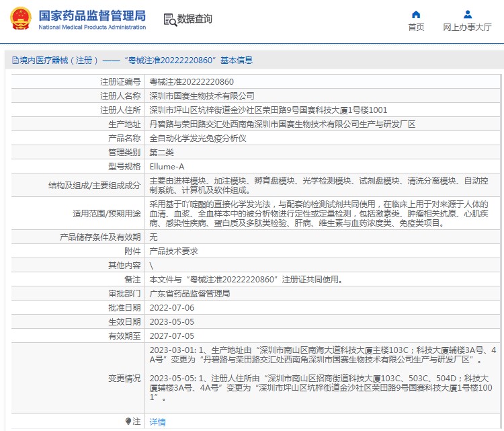Open the 详情 details link
The image size is (504, 431).
click(157, 422)
